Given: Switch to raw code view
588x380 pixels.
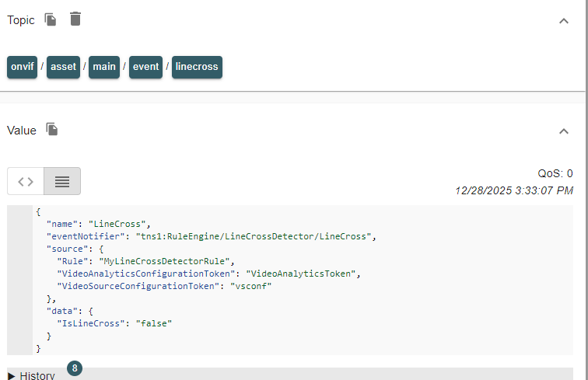Looking at the screenshot, I should [26, 181].
